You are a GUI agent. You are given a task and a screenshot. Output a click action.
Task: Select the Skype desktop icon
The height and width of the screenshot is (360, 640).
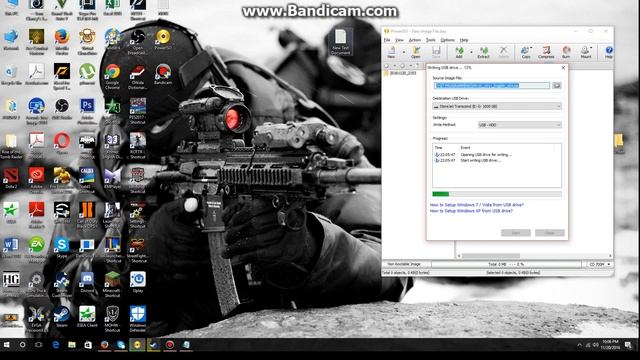click(x=62, y=248)
